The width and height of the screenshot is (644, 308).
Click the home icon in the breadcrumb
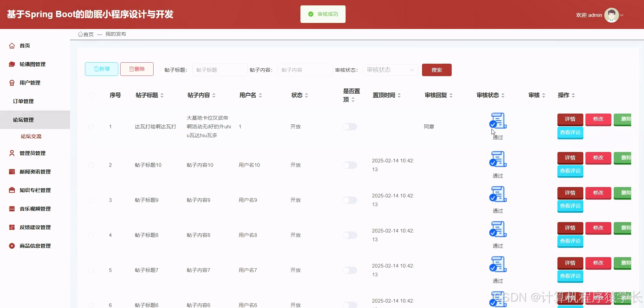(80, 34)
